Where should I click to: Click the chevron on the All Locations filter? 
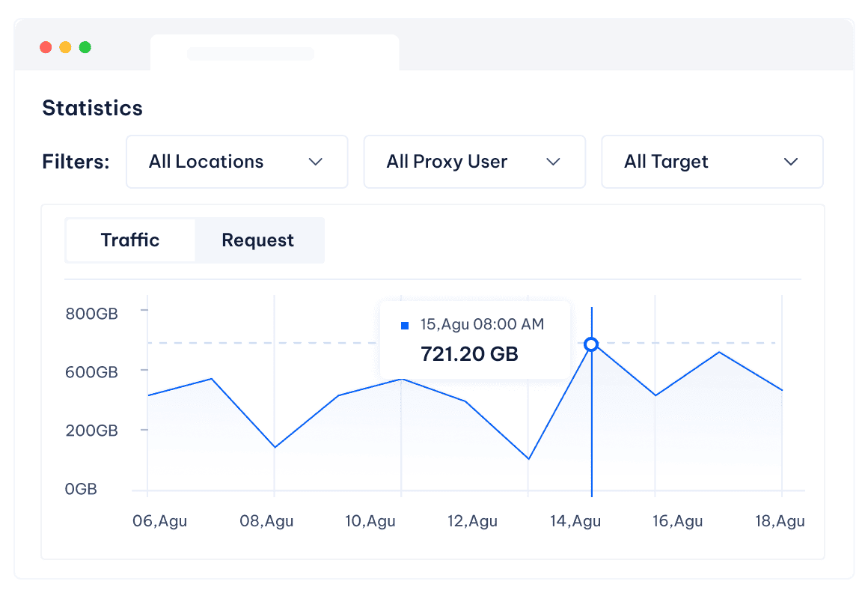pos(316,162)
